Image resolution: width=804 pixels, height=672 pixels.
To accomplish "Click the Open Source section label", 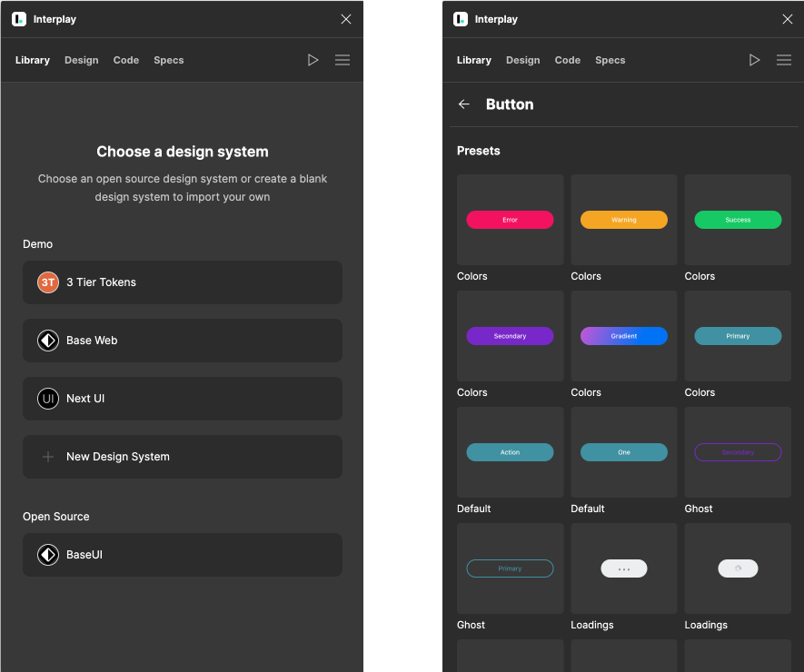I will click(x=56, y=517).
